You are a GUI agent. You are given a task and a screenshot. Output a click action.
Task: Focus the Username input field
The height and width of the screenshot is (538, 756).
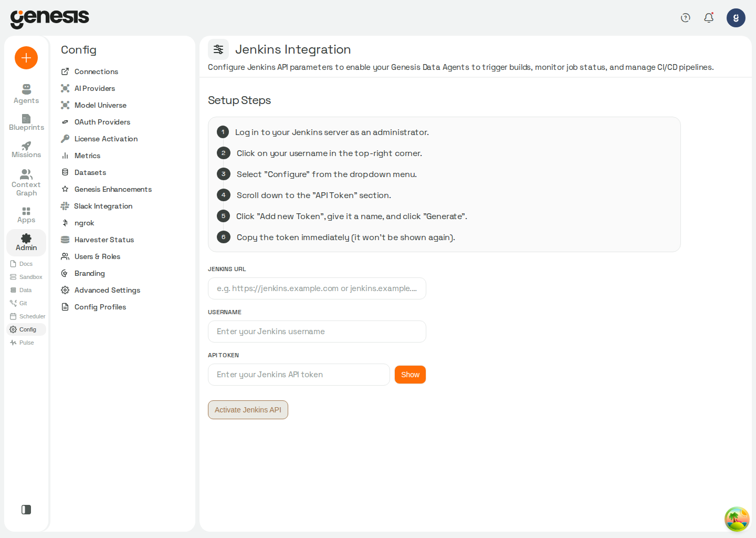[x=317, y=332]
